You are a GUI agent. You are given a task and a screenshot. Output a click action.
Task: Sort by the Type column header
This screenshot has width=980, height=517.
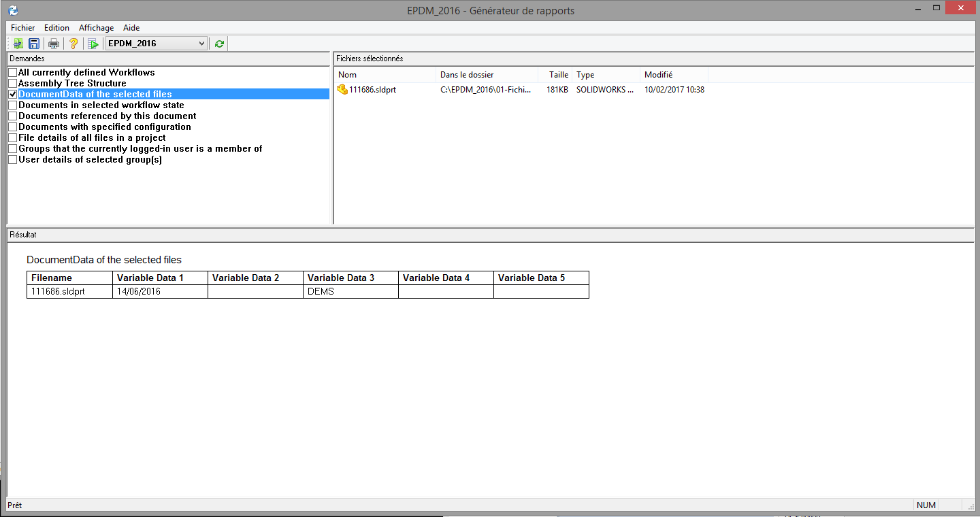point(606,75)
